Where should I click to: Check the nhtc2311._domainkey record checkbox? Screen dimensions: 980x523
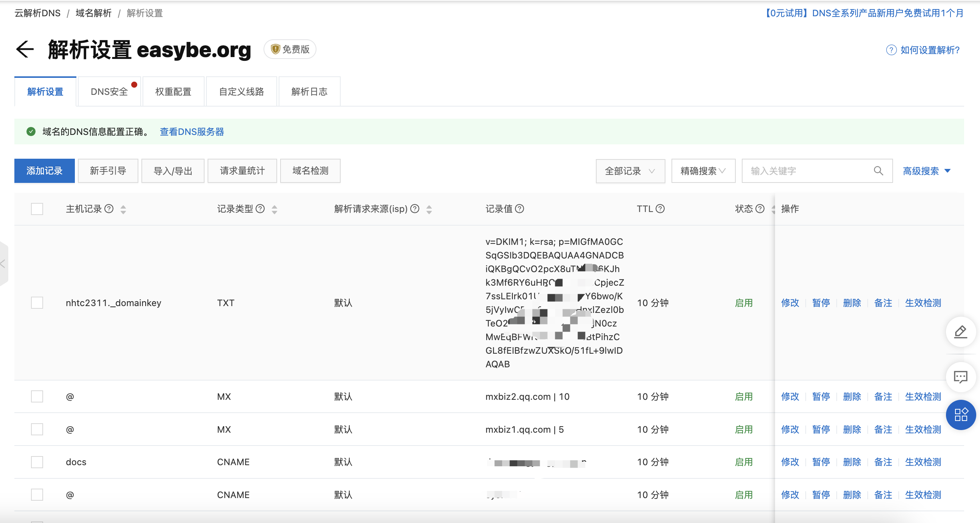[37, 303]
